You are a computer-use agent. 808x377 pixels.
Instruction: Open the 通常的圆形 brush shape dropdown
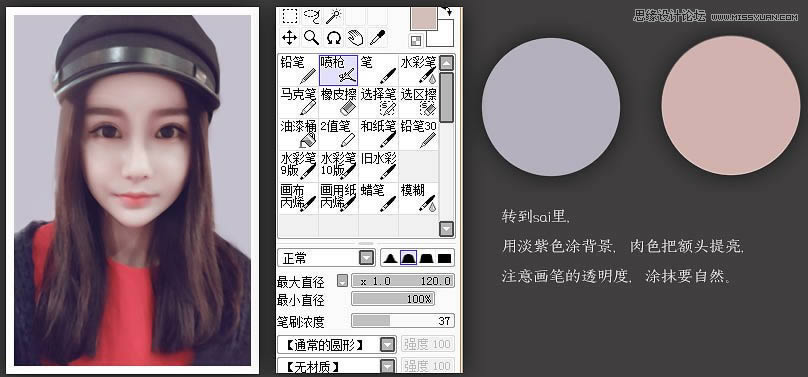337,345
